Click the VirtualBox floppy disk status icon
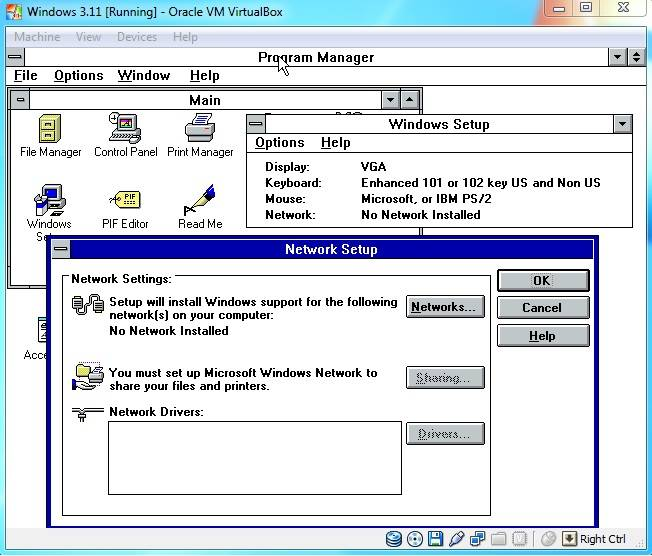This screenshot has width=652, height=556. (436, 539)
